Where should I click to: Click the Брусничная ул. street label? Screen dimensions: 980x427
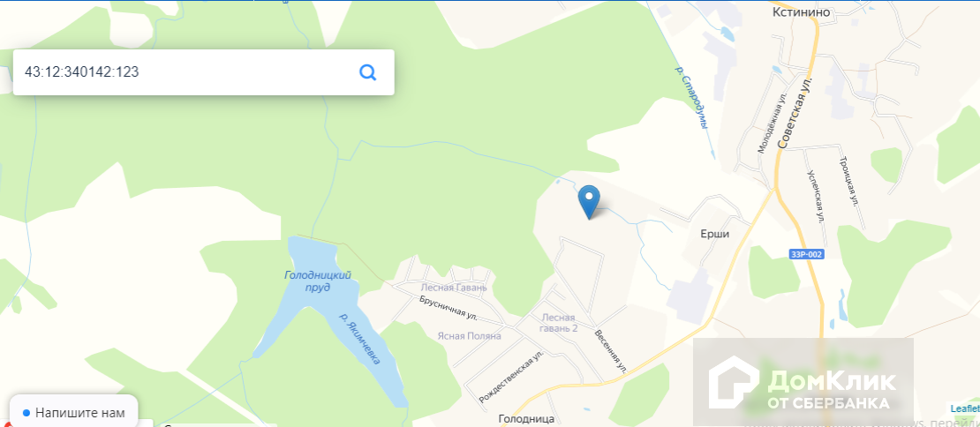click(447, 309)
